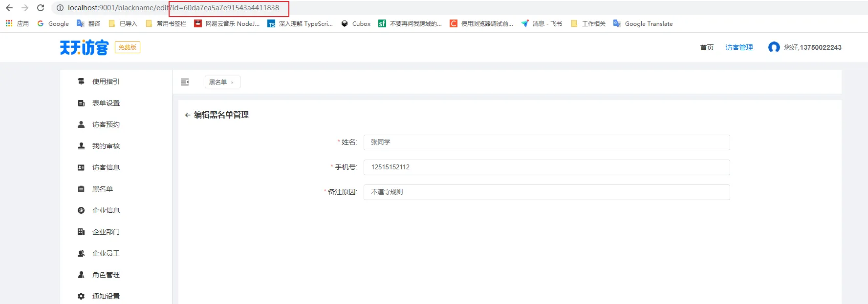868x304 pixels.
Task: Open the 网易云音乐 NodeJ... bookmark
Action: [227, 23]
